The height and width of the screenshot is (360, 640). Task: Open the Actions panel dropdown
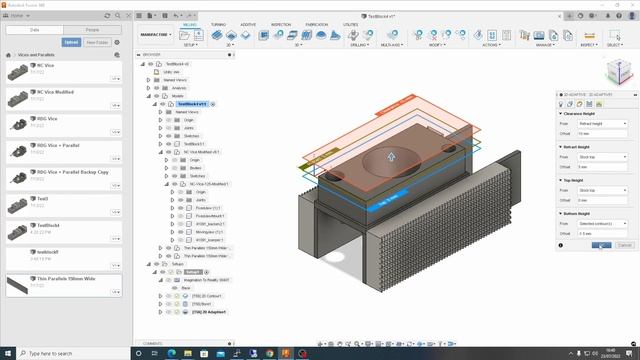(x=491, y=45)
